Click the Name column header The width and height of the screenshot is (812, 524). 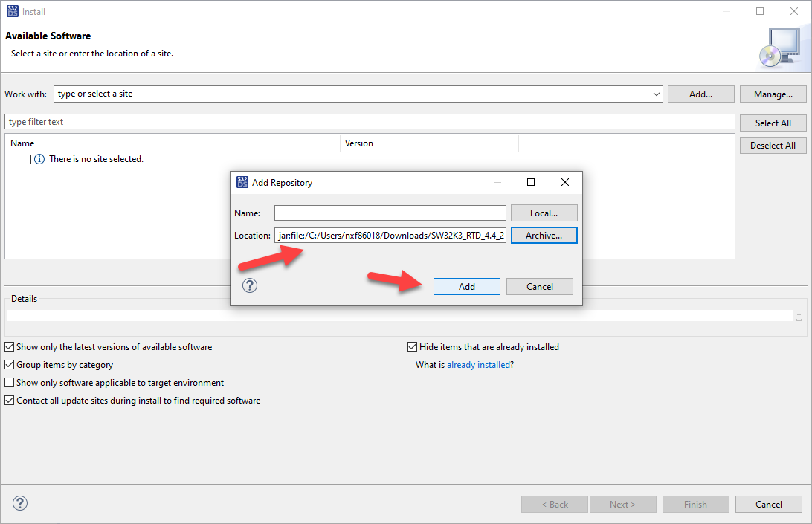coord(22,143)
